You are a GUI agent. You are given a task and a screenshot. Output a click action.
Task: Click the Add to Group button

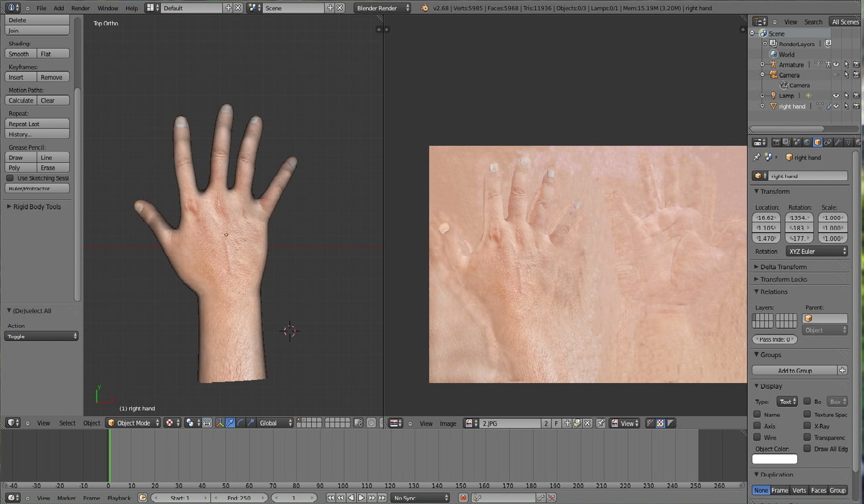(x=795, y=370)
